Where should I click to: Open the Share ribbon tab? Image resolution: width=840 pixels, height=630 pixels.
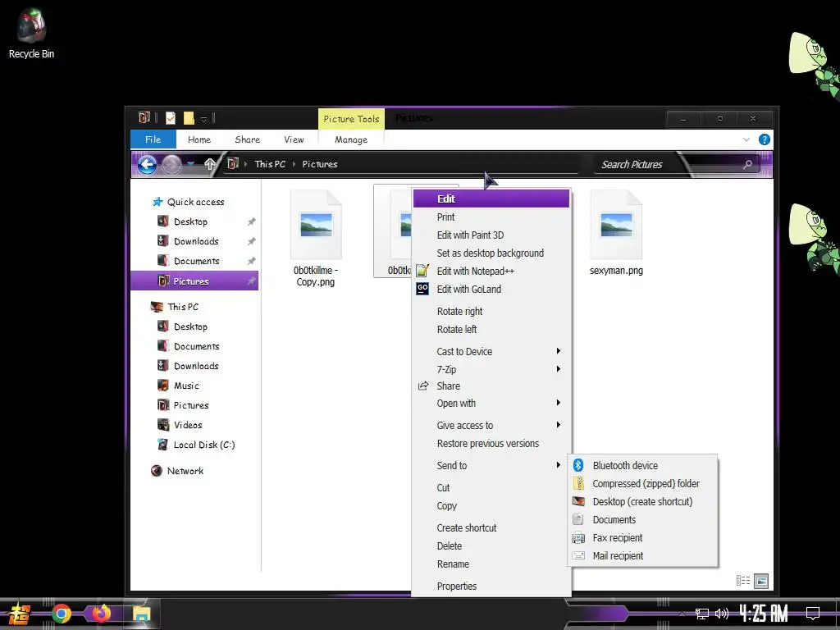[248, 139]
